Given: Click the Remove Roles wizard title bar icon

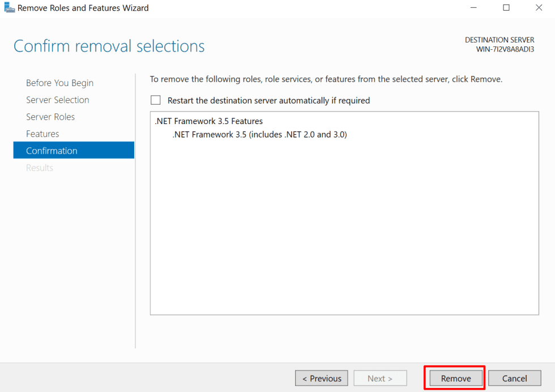Looking at the screenshot, I should [x=9, y=7].
